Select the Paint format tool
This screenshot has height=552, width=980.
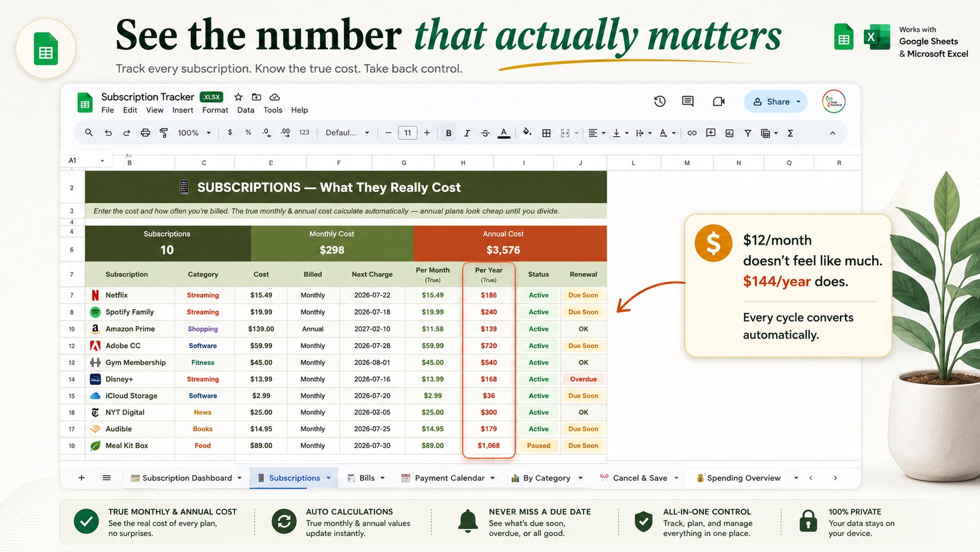click(164, 133)
